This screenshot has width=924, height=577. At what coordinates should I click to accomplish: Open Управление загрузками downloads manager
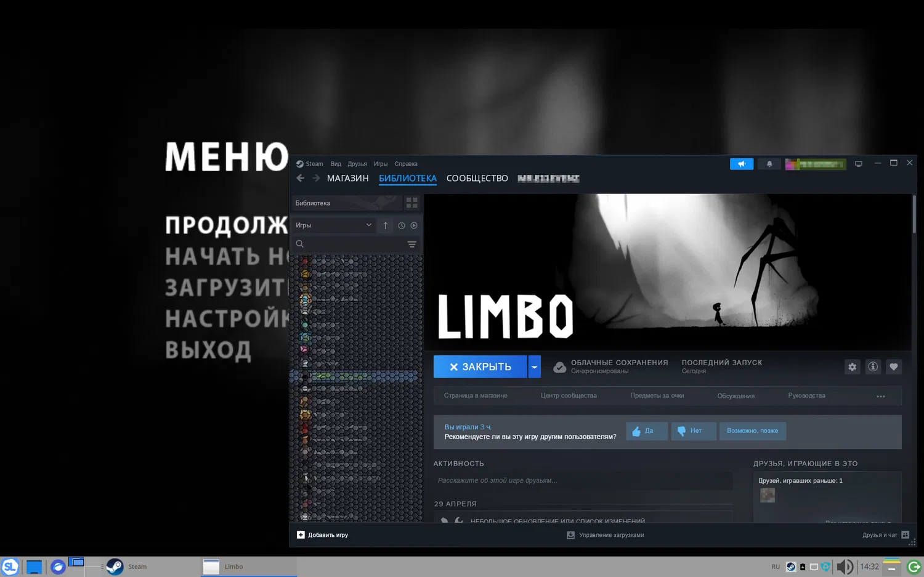click(x=606, y=535)
